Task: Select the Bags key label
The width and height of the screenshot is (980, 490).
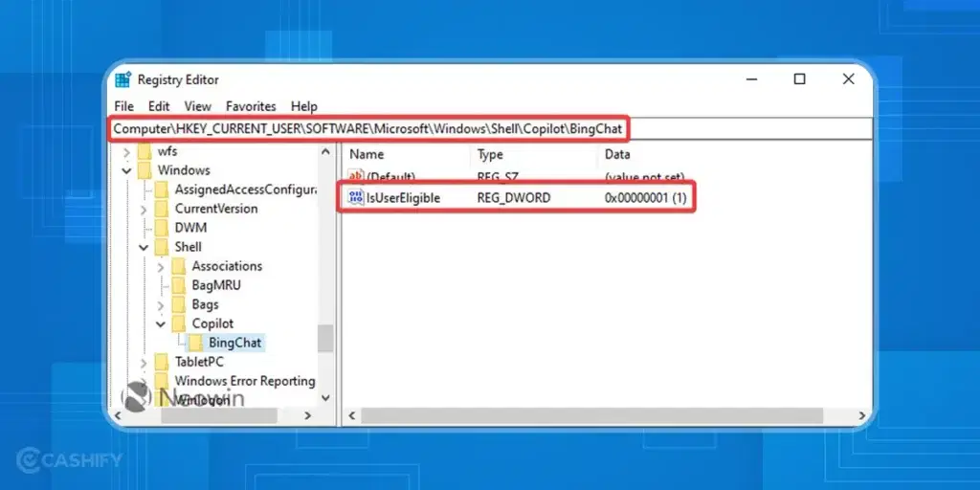Action: (x=205, y=304)
